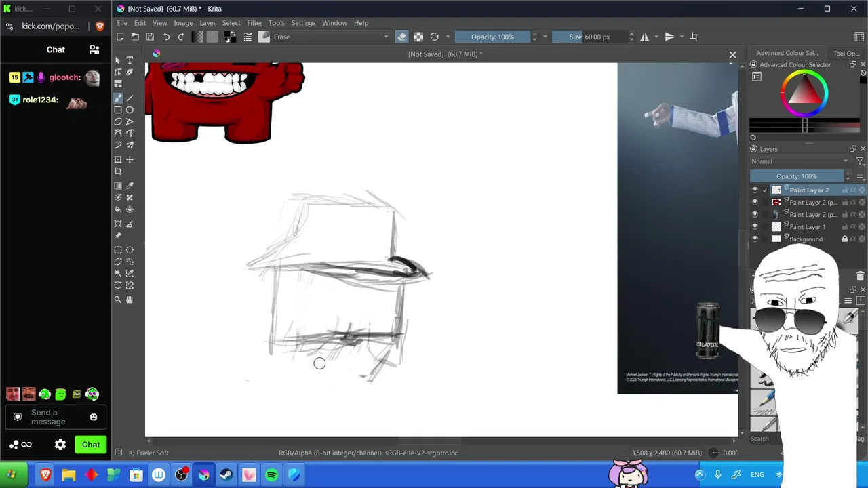Open emoji picker in chat box
868x488 pixels.
click(94, 417)
